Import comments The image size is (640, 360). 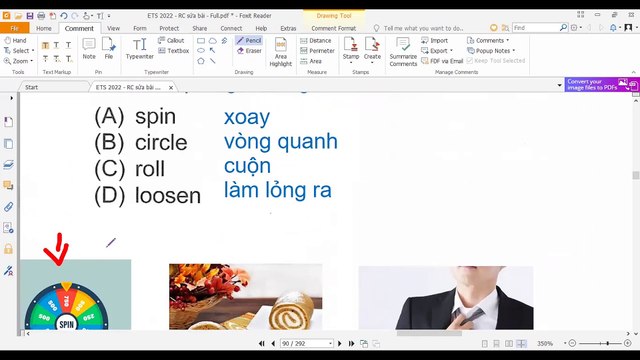(434, 40)
